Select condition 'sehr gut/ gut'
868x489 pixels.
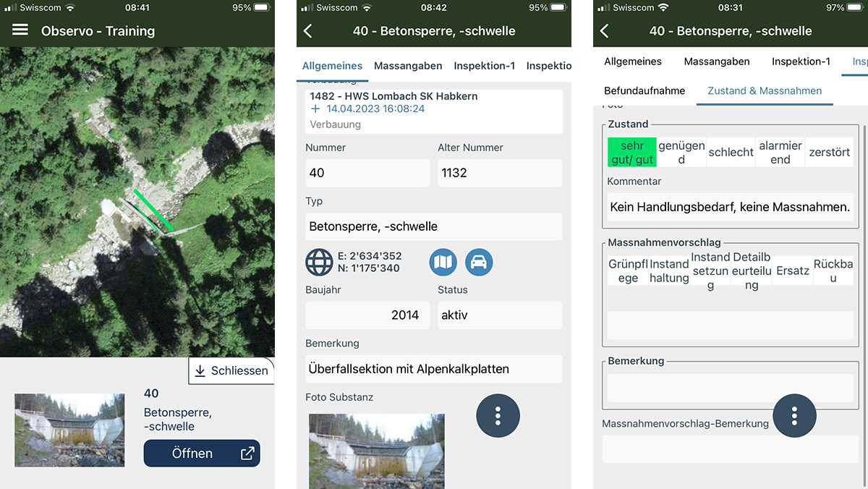tap(631, 153)
